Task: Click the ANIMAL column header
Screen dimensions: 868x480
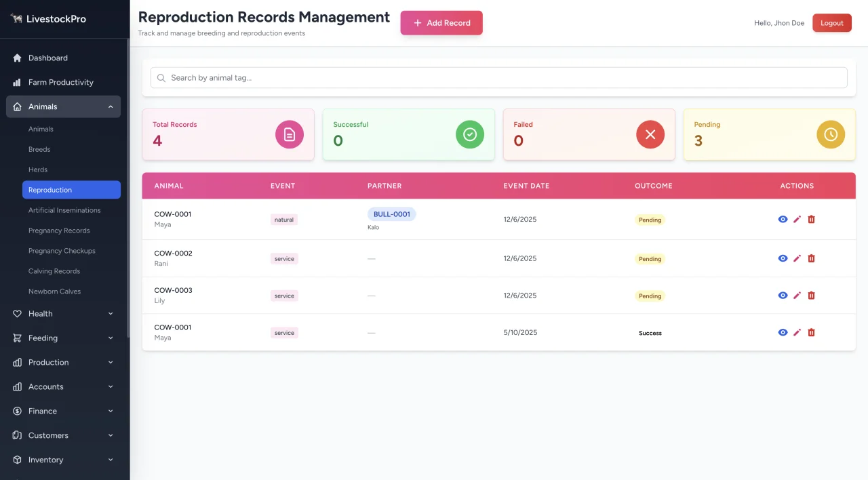Action: click(169, 186)
